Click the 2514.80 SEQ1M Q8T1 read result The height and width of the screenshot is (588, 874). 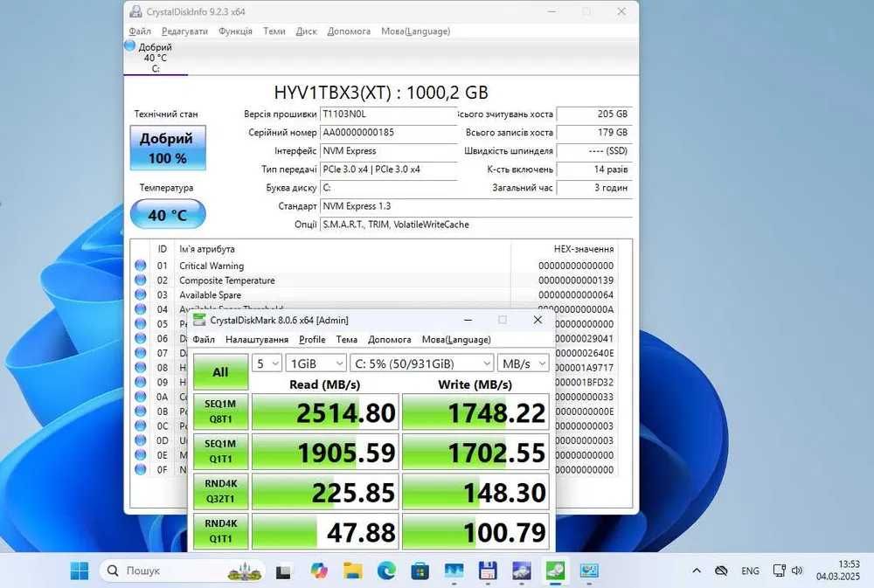pyautogui.click(x=325, y=412)
